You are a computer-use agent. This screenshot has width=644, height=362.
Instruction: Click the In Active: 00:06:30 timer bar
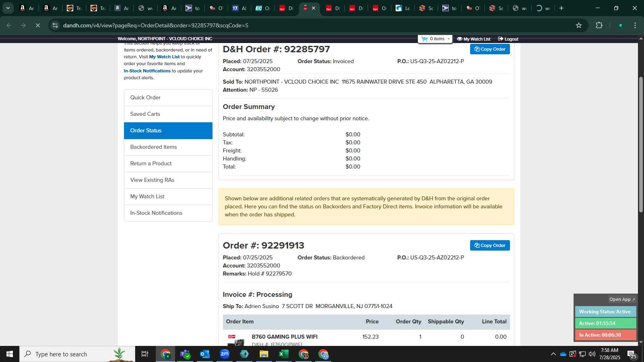tap(605, 335)
